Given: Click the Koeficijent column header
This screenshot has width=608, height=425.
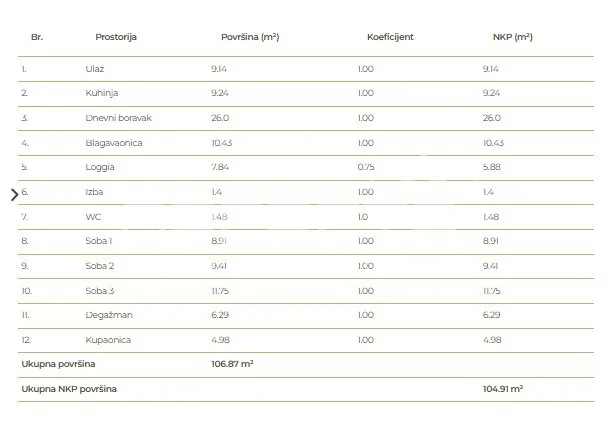Looking at the screenshot, I should (390, 37).
